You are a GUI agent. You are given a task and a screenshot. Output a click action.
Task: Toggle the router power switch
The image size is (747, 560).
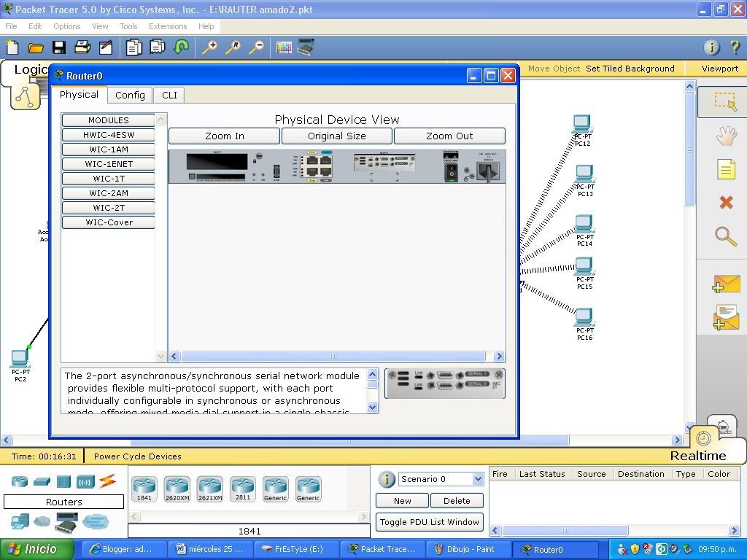451,174
